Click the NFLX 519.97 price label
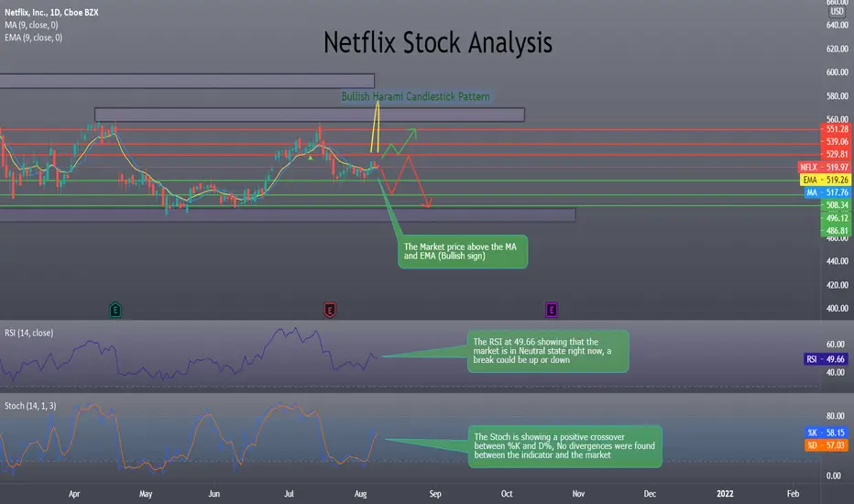Image resolution: width=854 pixels, height=504 pixels. pyautogui.click(x=824, y=168)
